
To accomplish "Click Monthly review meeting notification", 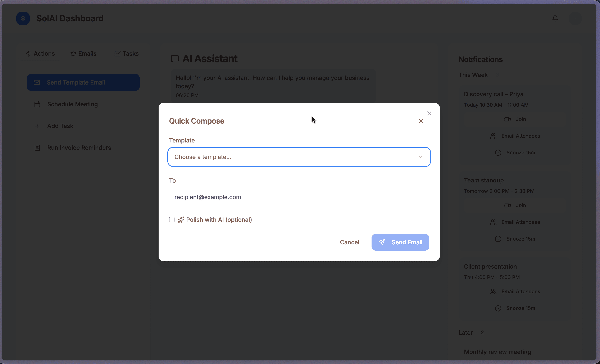I will point(497,352).
